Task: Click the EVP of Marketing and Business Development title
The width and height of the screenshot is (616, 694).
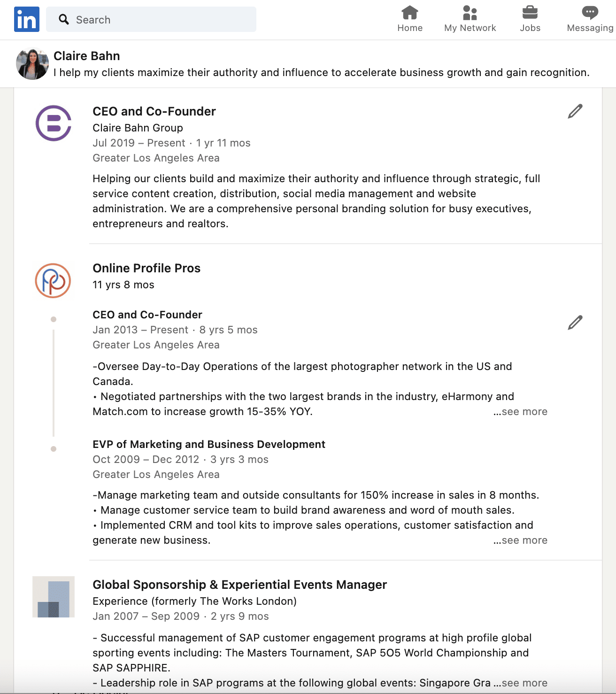Action: (x=209, y=444)
